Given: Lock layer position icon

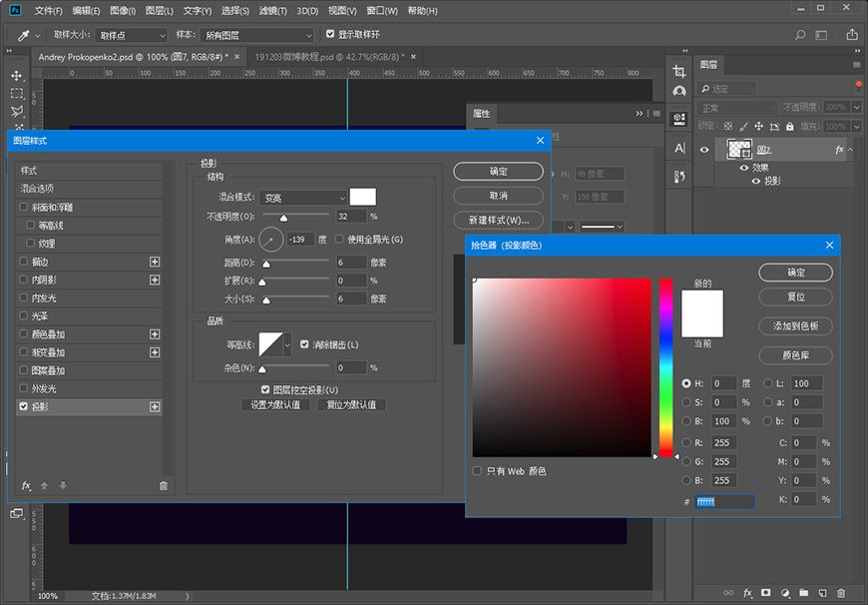Looking at the screenshot, I should 759,127.
